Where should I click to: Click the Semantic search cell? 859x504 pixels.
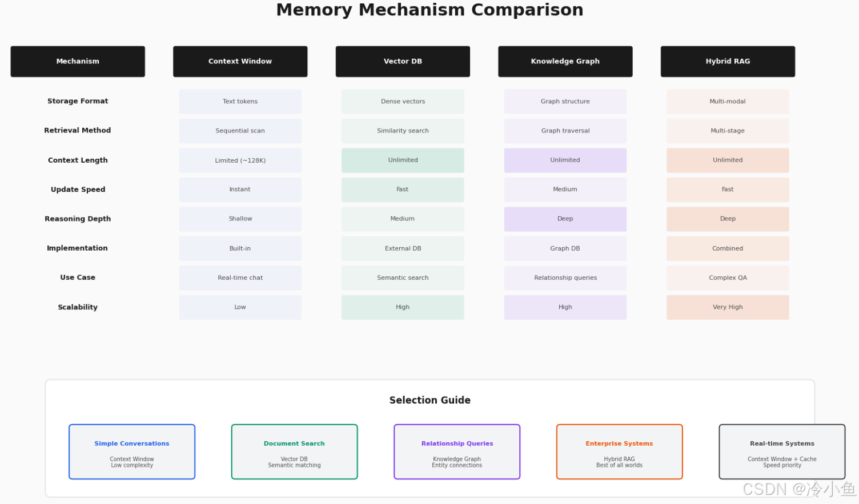coord(403,278)
